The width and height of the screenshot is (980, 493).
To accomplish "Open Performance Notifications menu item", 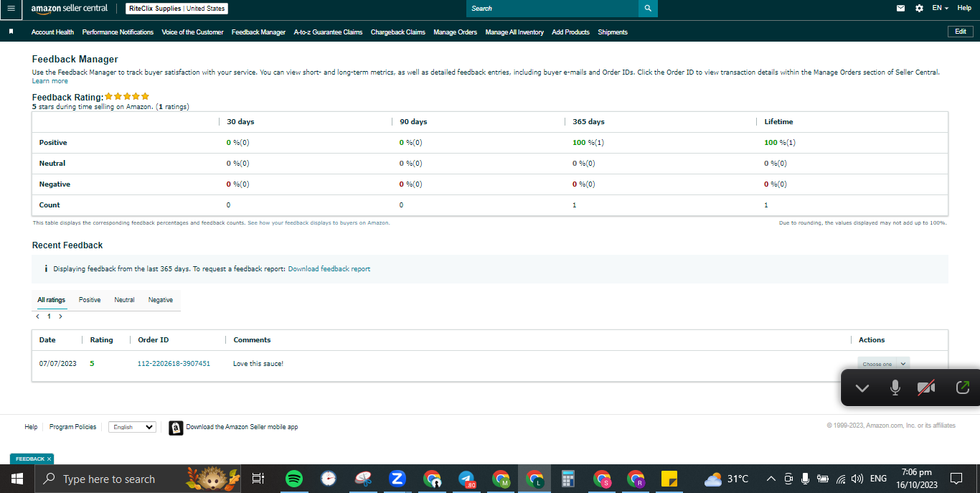I will point(118,32).
